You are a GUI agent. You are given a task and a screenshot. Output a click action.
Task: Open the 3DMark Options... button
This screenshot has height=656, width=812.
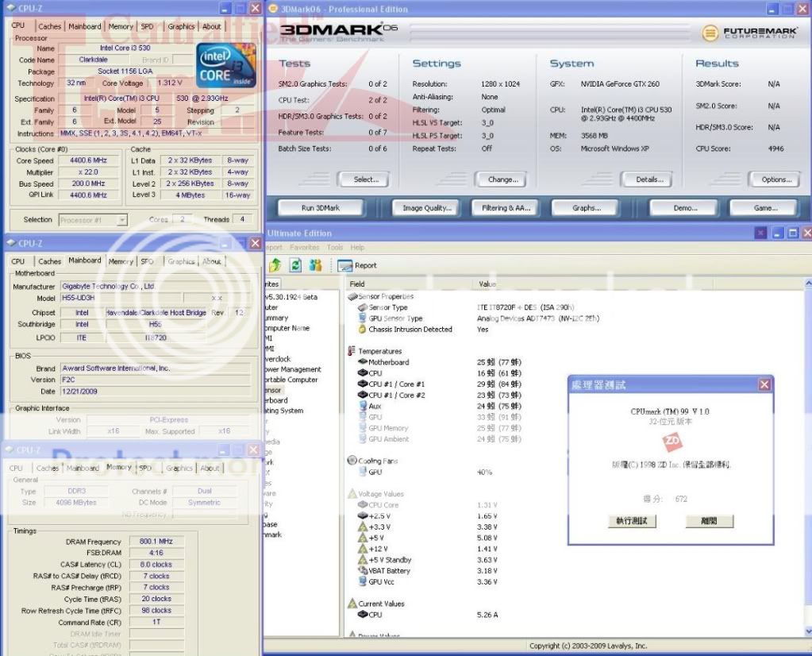(775, 179)
